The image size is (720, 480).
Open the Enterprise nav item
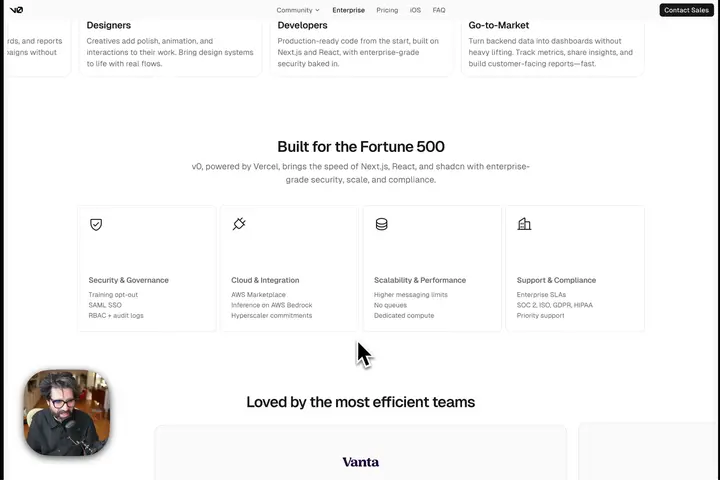click(x=349, y=10)
